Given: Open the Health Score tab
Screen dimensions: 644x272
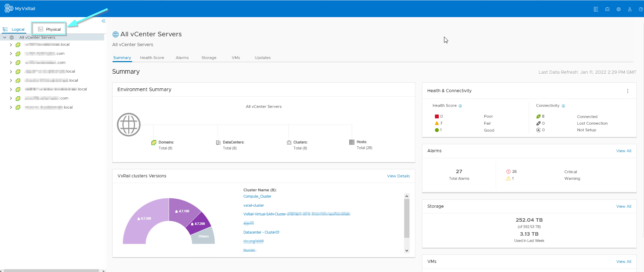Looking at the screenshot, I should pyautogui.click(x=152, y=58).
